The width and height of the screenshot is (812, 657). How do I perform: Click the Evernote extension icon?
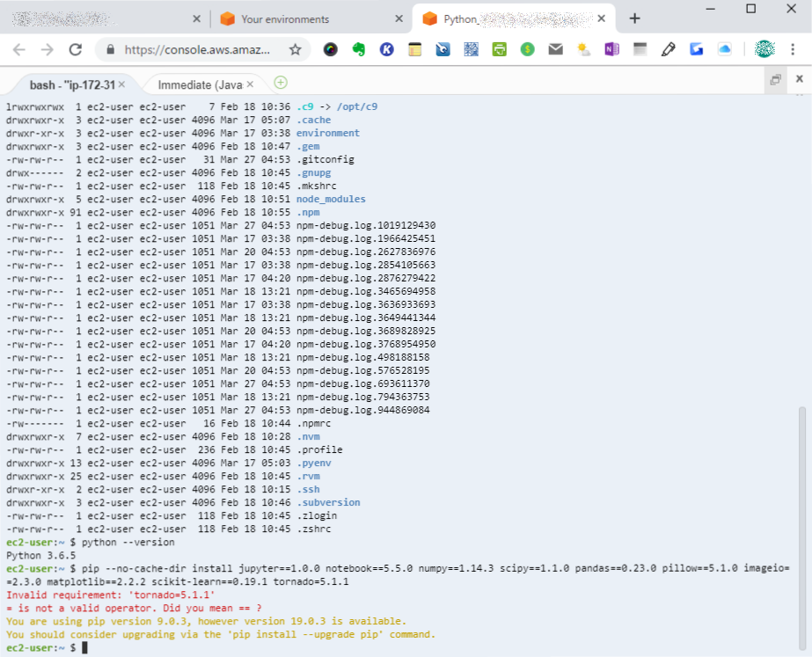coord(358,49)
